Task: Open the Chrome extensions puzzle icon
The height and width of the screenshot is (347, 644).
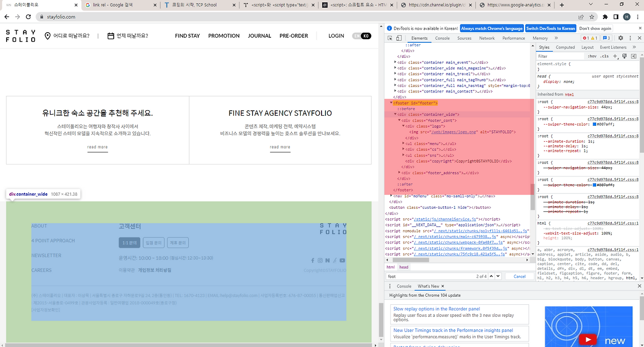Action: [605, 17]
